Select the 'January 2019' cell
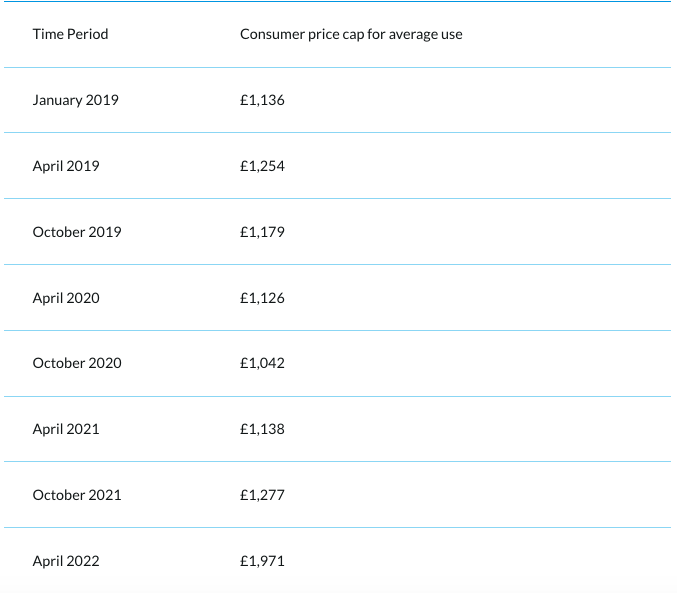The height and width of the screenshot is (593, 677). pos(75,100)
